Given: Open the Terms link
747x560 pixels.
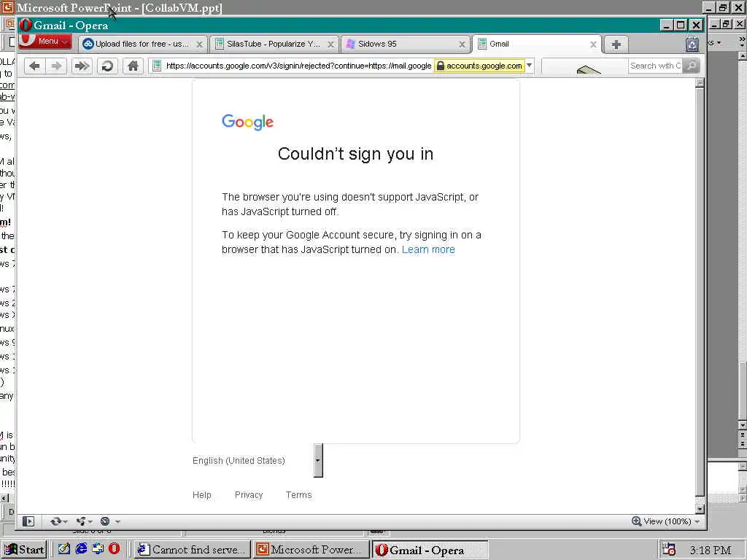Looking at the screenshot, I should (x=298, y=495).
